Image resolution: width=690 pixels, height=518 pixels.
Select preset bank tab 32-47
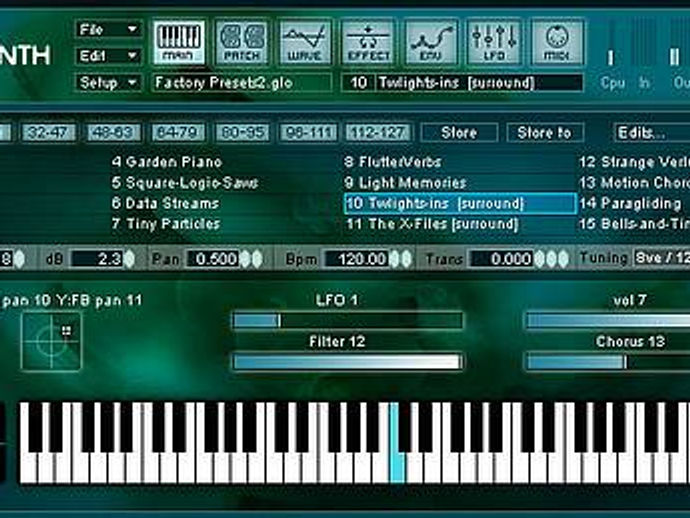pyautogui.click(x=48, y=132)
